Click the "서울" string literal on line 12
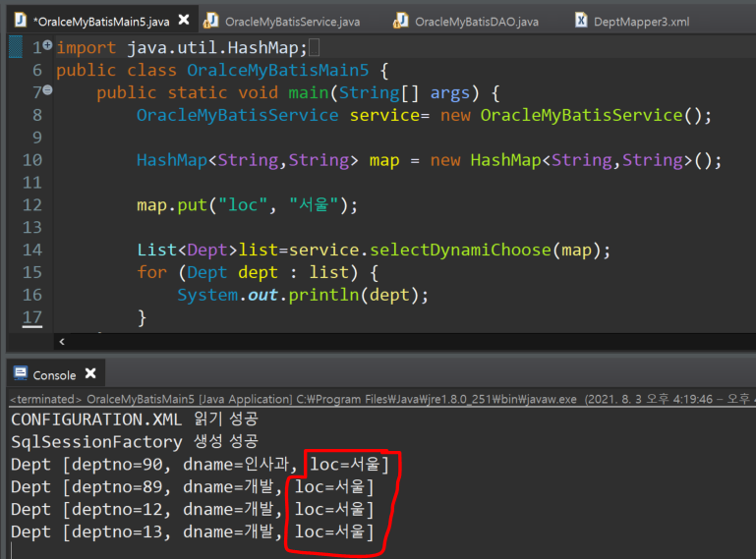Screen dimensions: 756x559 pyautogui.click(x=314, y=205)
